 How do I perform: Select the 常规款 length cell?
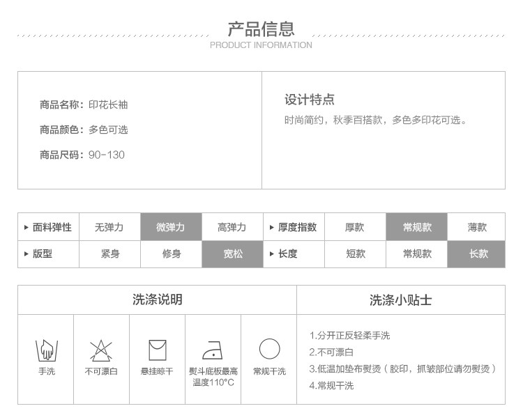tap(416, 254)
